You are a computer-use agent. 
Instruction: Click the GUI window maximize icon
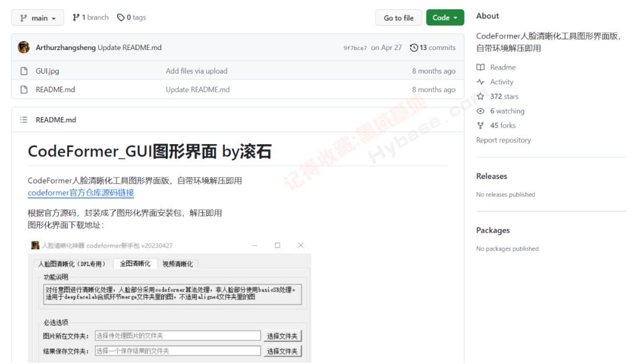(x=277, y=245)
